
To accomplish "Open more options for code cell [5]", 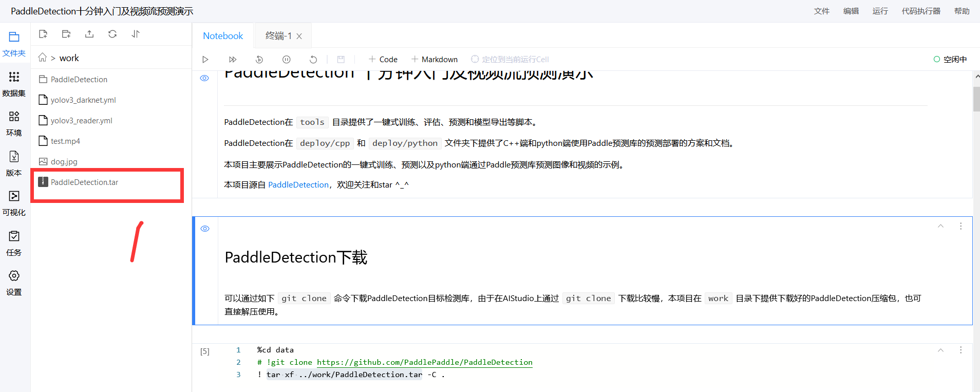I will 961,350.
